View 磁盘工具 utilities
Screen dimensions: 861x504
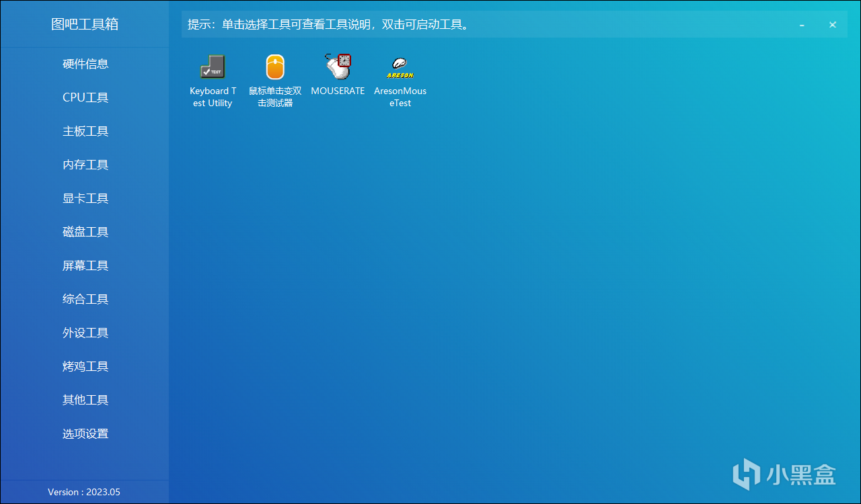pyautogui.click(x=85, y=231)
